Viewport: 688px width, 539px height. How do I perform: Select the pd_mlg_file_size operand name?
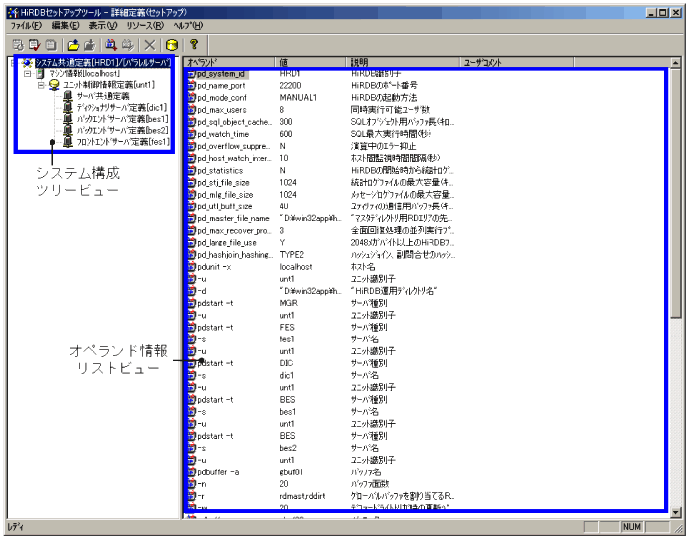[225, 194]
